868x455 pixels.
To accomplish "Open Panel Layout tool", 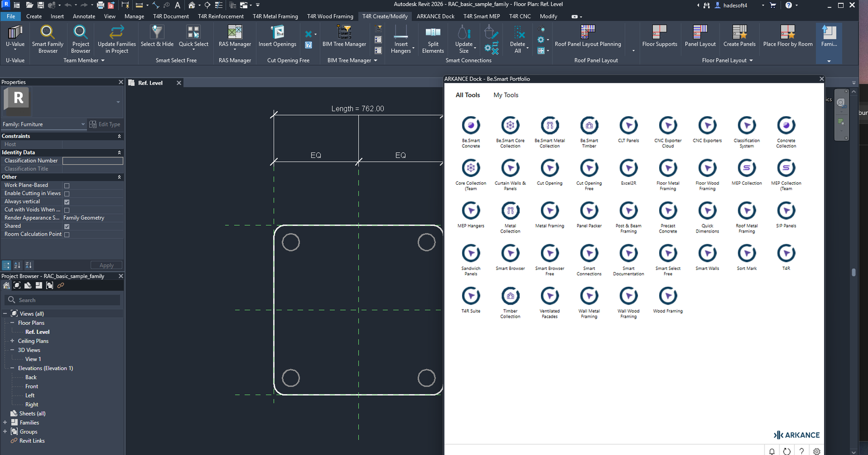I will click(700, 37).
